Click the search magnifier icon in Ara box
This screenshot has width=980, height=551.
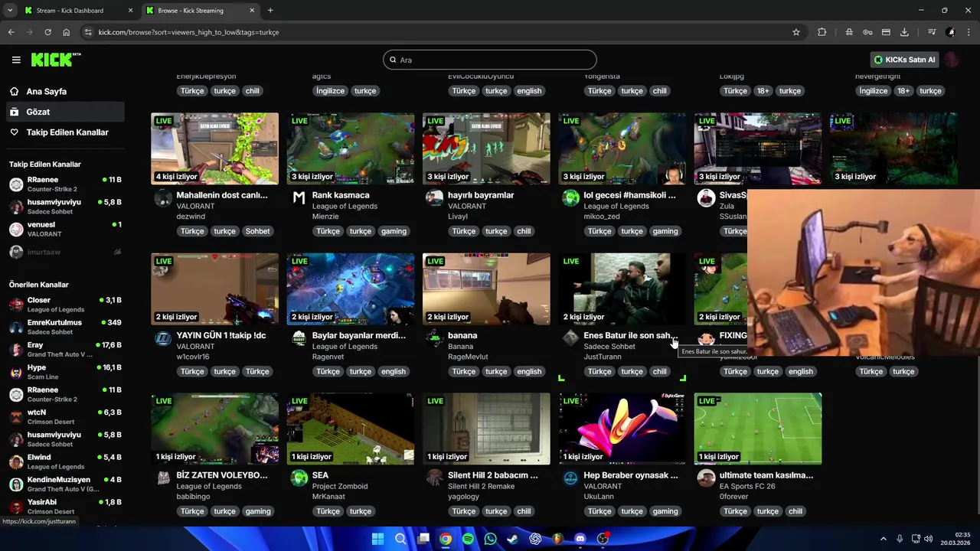[x=393, y=60]
